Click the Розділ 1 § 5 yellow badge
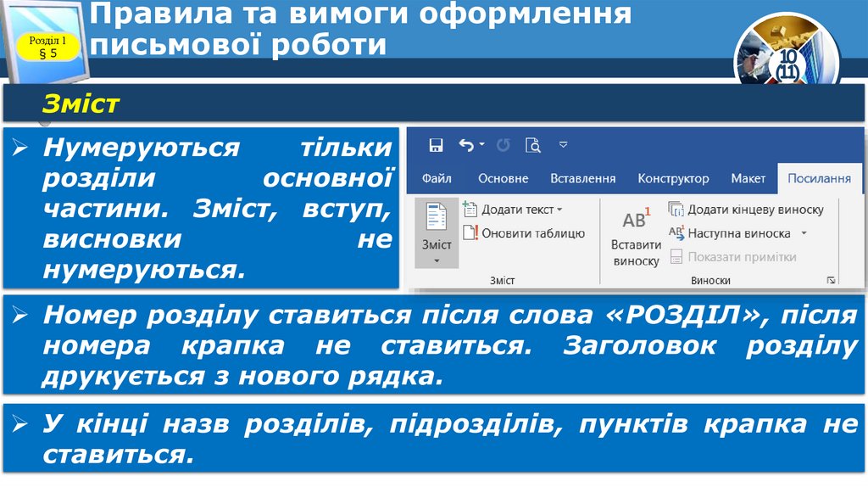The height and width of the screenshot is (487, 868). click(47, 48)
